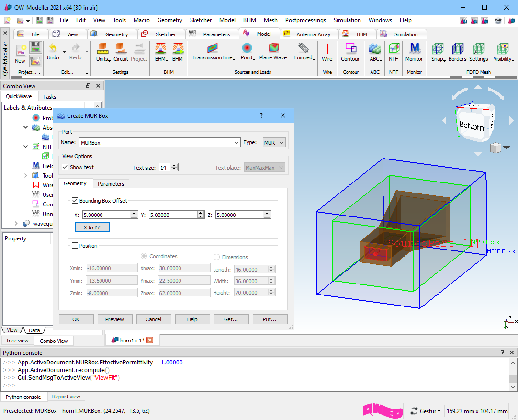The width and height of the screenshot is (518, 420).
Task: Switch to Report view tab
Action: coord(66,397)
